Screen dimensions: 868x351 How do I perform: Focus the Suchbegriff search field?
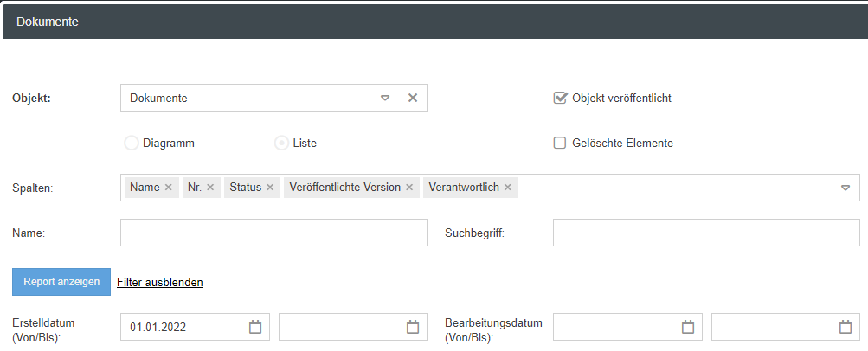pos(706,233)
